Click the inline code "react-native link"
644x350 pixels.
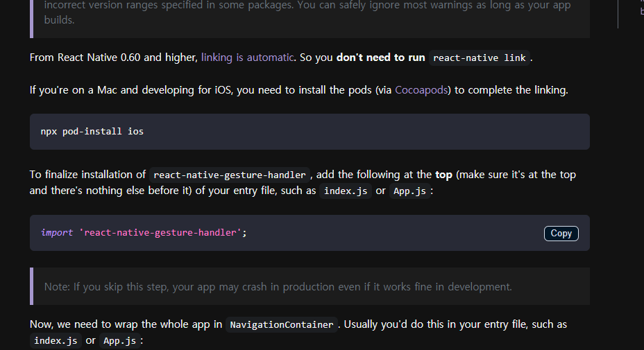click(x=480, y=58)
